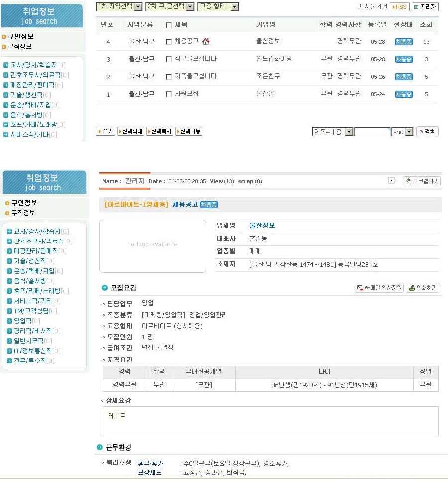The width and height of the screenshot is (448, 483).
Task: Click the plus icon for 기술/생산직 in upper sidebar
Action: tap(6, 95)
